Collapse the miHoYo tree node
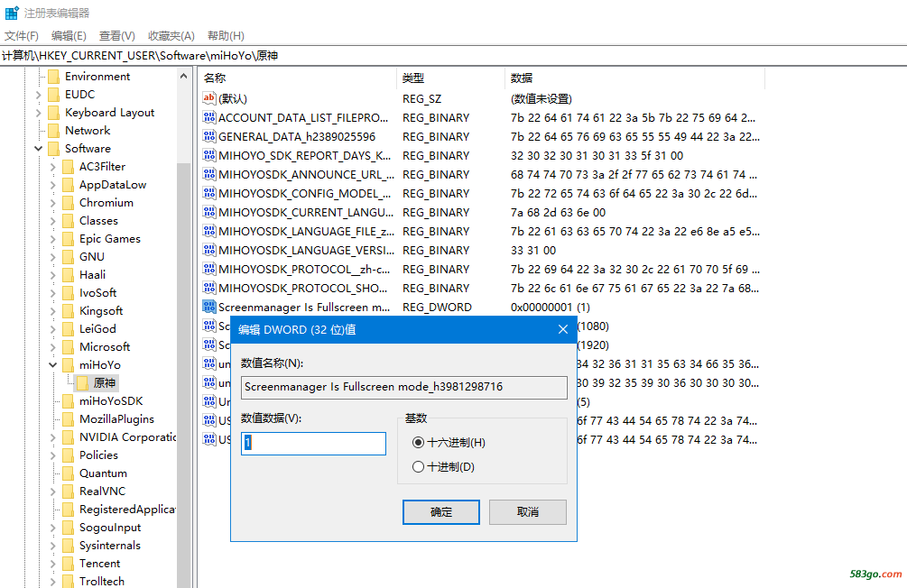The image size is (907, 588). point(53,365)
